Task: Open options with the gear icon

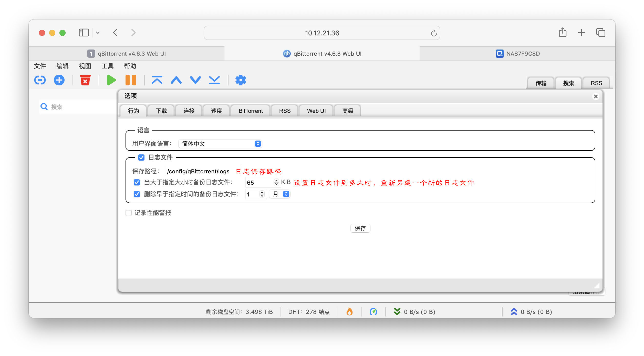Action: click(x=241, y=80)
